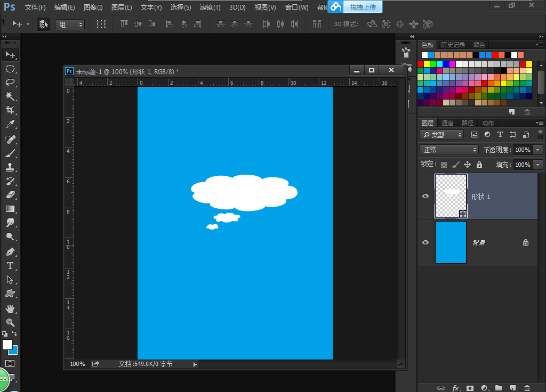Switch to the 历史记录 tab
This screenshot has width=546, height=392.
point(453,45)
